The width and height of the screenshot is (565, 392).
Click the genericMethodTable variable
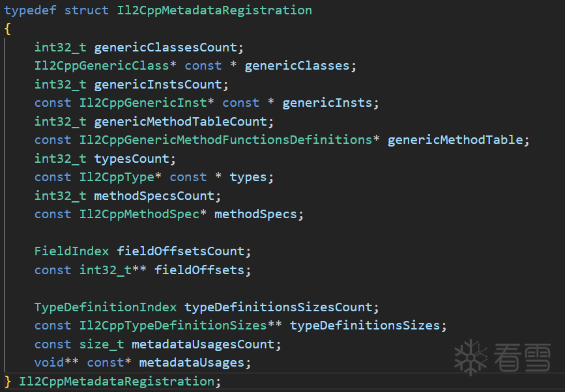pos(455,140)
